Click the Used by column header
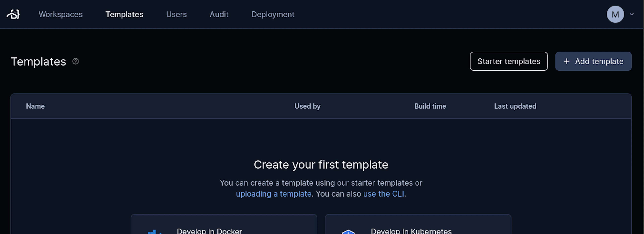Image resolution: width=644 pixels, height=234 pixels. (x=307, y=106)
